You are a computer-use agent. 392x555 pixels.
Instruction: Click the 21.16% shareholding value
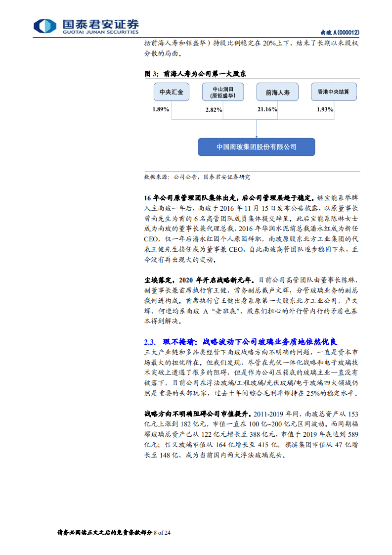[267, 109]
